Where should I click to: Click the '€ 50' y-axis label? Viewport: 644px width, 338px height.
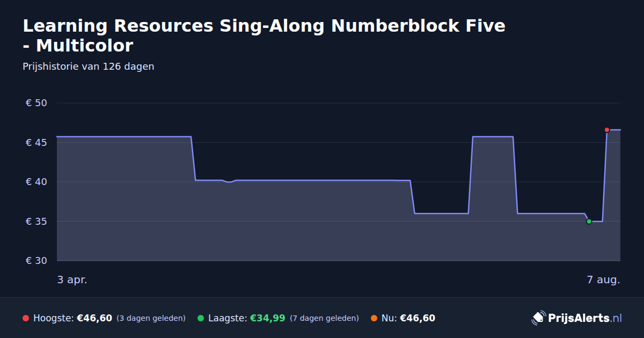coord(36,103)
